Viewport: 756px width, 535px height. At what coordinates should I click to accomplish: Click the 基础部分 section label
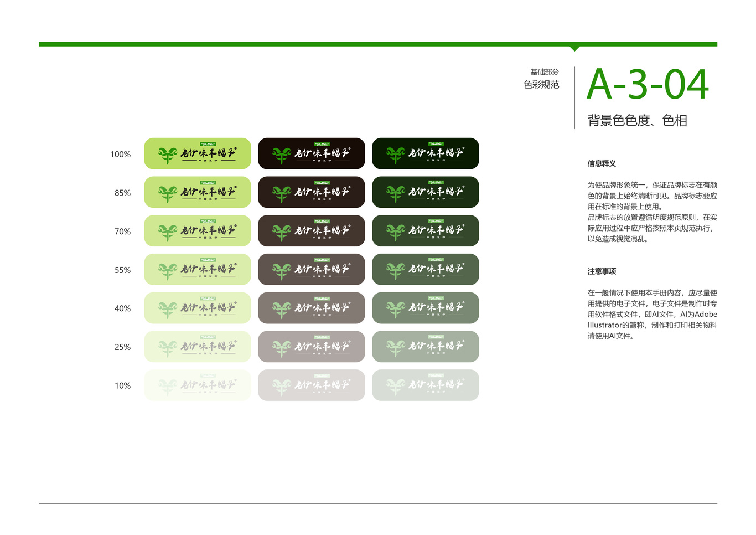545,72
